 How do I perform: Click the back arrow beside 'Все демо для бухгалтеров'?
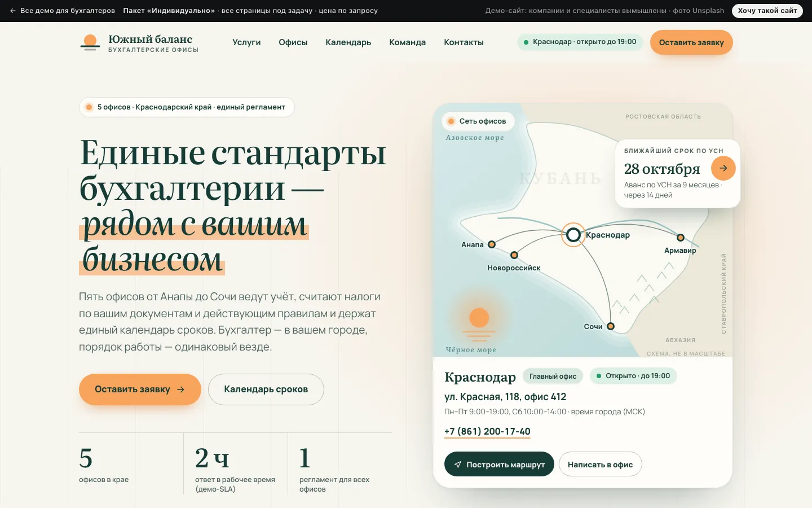pos(13,11)
